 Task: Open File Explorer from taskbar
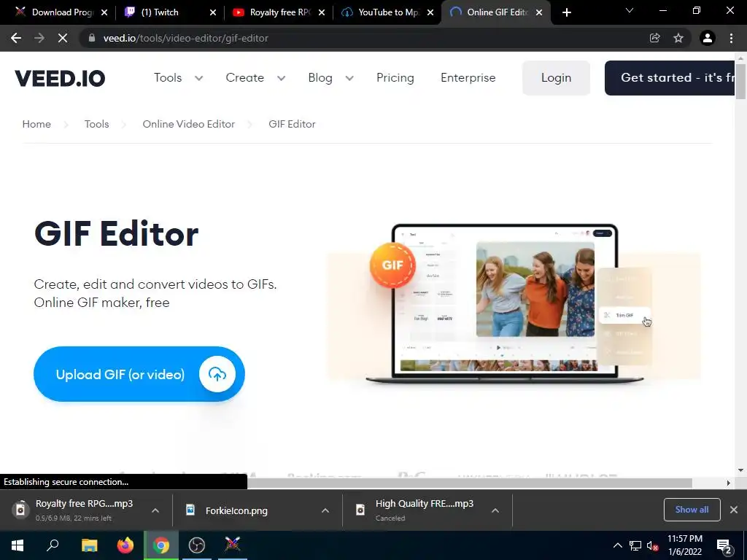pos(89,545)
